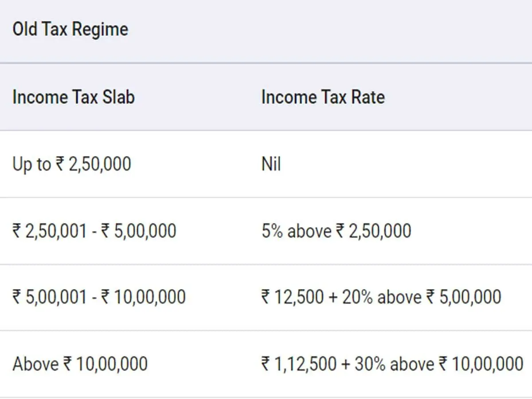This screenshot has height=399, width=532.
Task: Select the "₹ 5,00,001 - ₹ 10,00,000" slab cell
Action: [x=99, y=297]
